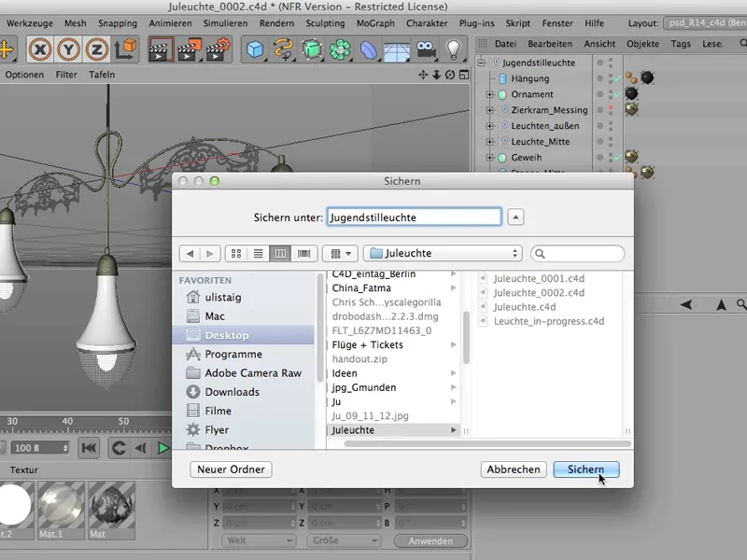Expand the Leuchten_außen object
The image size is (747, 560).
[489, 126]
